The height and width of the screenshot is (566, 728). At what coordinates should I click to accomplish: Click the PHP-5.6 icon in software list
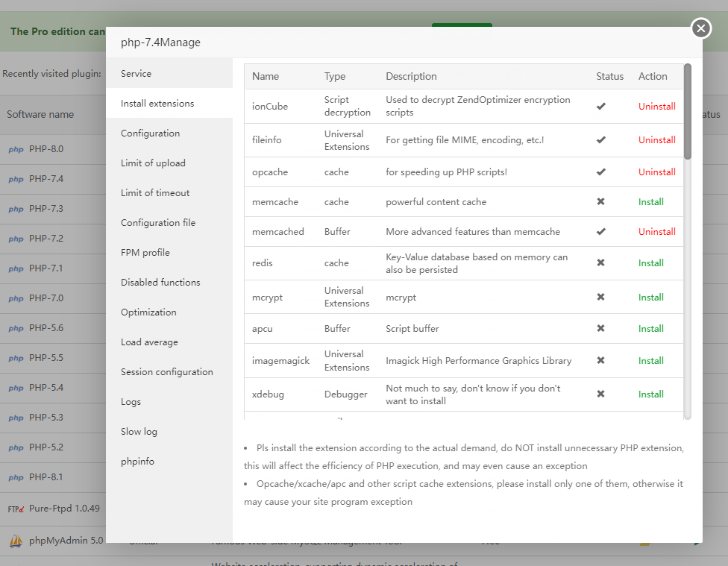pyautogui.click(x=16, y=328)
